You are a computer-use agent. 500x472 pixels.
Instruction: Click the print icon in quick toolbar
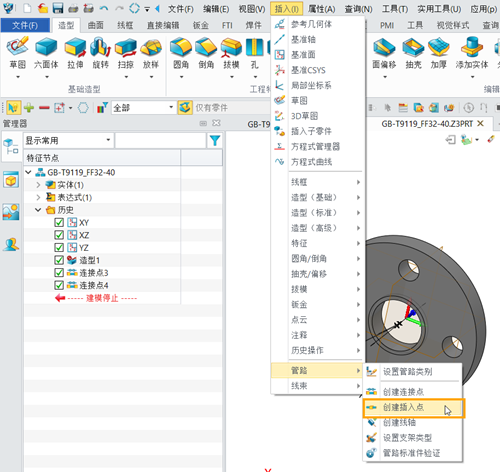point(73,8)
